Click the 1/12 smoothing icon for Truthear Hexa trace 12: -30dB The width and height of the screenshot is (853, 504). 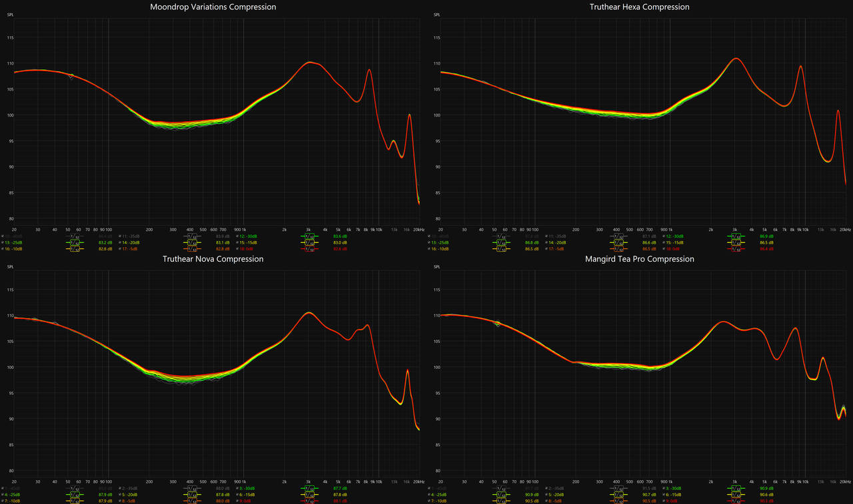pyautogui.click(x=736, y=236)
